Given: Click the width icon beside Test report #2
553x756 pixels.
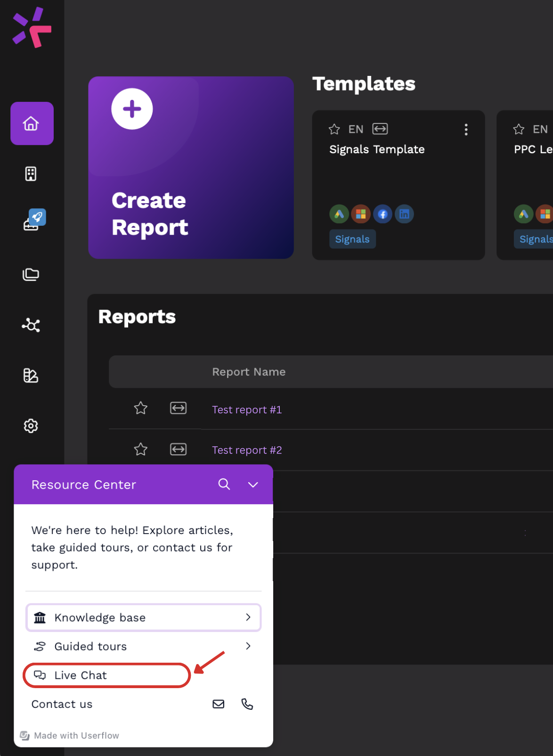Looking at the screenshot, I should [x=179, y=449].
